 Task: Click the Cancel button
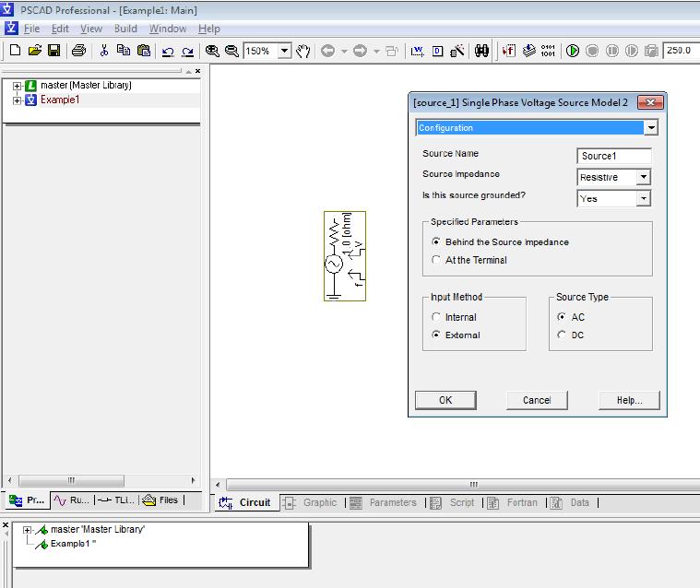537,400
